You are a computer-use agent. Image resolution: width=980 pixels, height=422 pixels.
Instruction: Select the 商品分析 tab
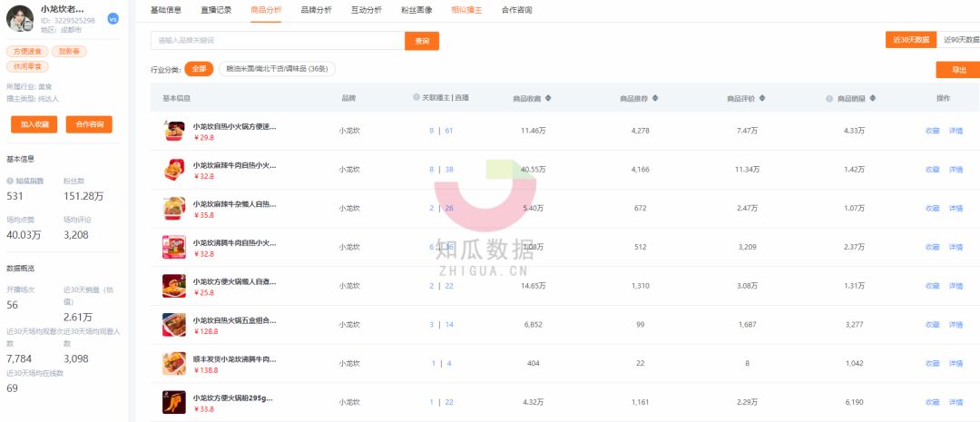tap(266, 10)
